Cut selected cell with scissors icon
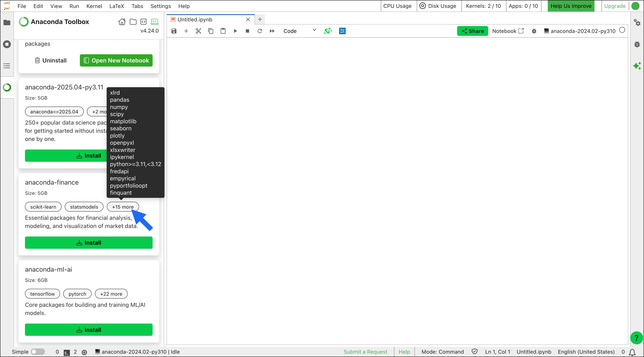Image resolution: width=644 pixels, height=357 pixels. point(198,31)
